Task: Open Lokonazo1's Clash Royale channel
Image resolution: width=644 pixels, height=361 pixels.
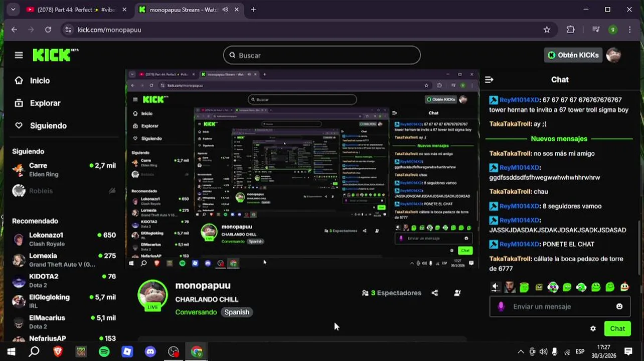Action: [64, 239]
